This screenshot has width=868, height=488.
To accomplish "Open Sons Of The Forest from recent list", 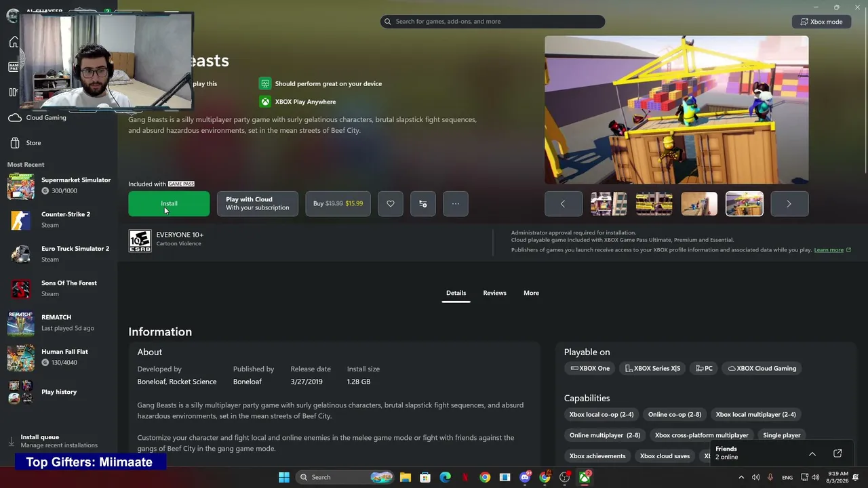I will [x=58, y=288].
